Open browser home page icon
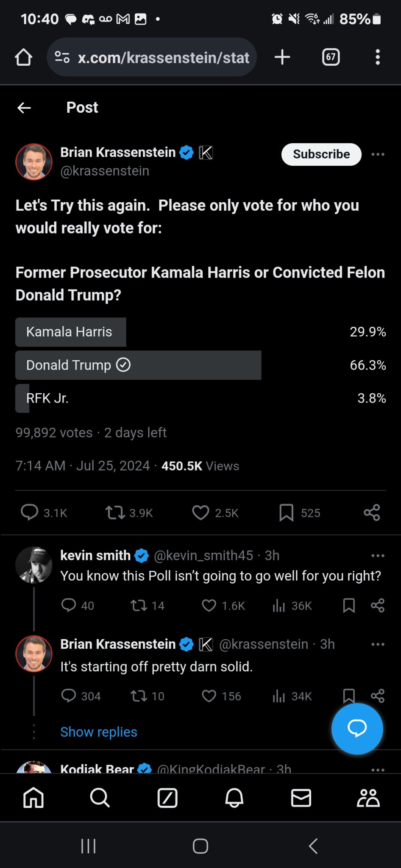Image resolution: width=401 pixels, height=868 pixels. 24,57
